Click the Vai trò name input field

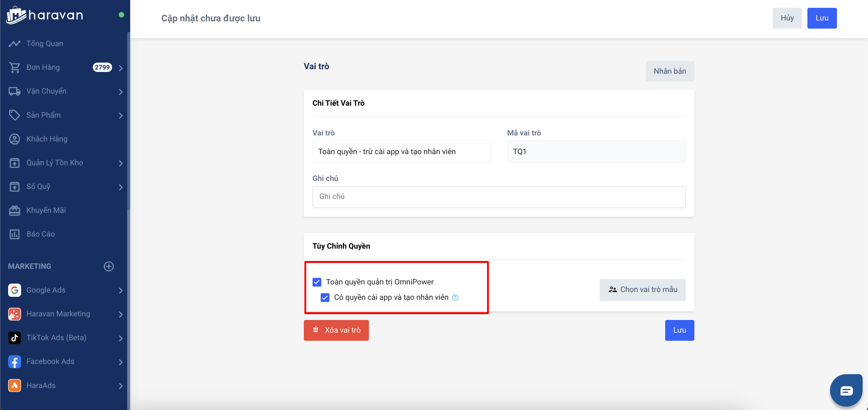pos(401,151)
